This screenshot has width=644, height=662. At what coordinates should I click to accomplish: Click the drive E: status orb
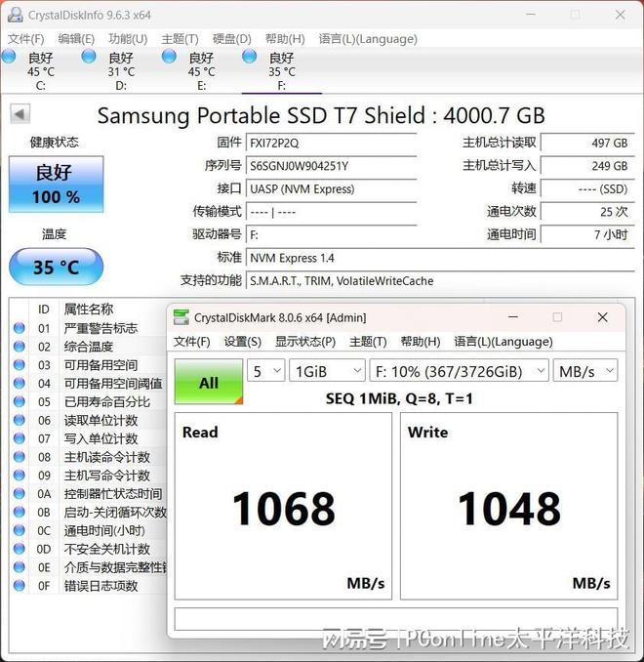170,57
